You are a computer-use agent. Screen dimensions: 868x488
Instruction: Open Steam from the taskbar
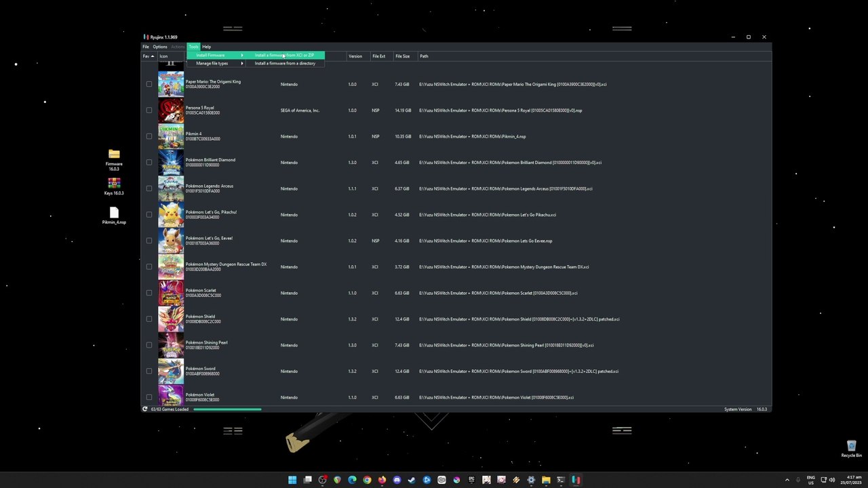[x=412, y=480]
